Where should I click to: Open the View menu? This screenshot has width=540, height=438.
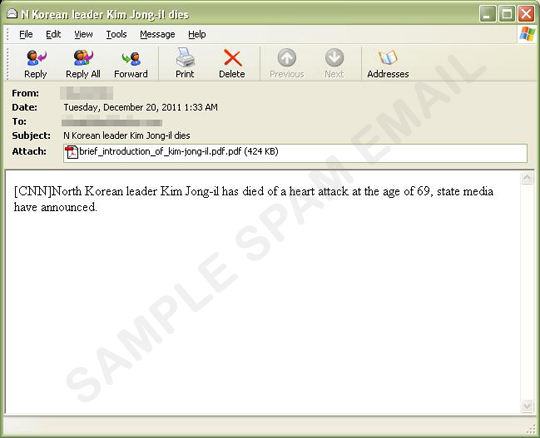coord(83,34)
